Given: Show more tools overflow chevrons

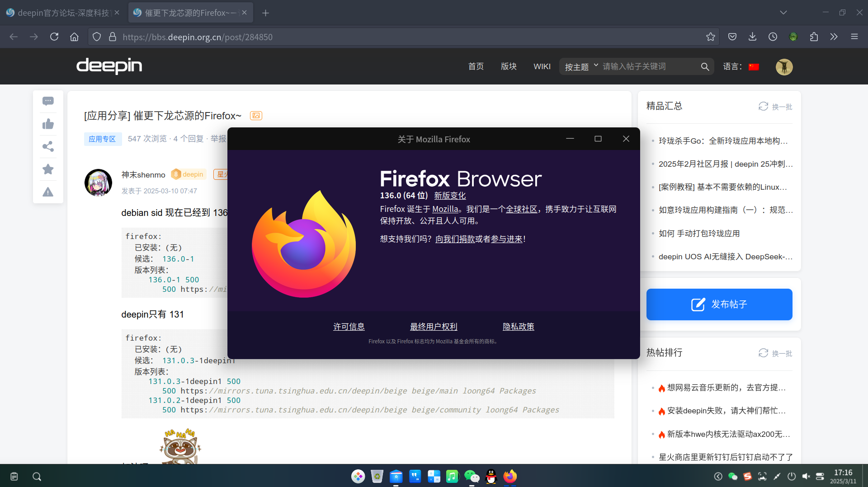Looking at the screenshot, I should (x=834, y=37).
